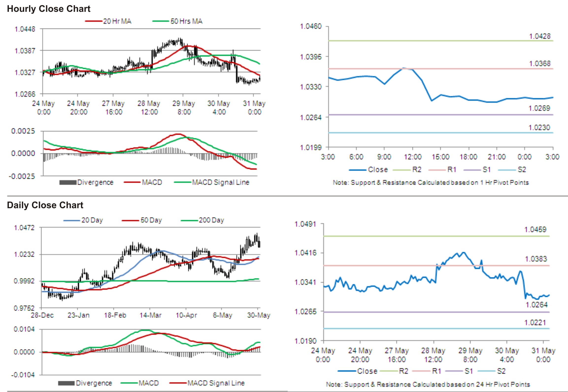Screen dimensions: 568x392
Task: Click the 1.0387 price axis label
Action: (25, 51)
